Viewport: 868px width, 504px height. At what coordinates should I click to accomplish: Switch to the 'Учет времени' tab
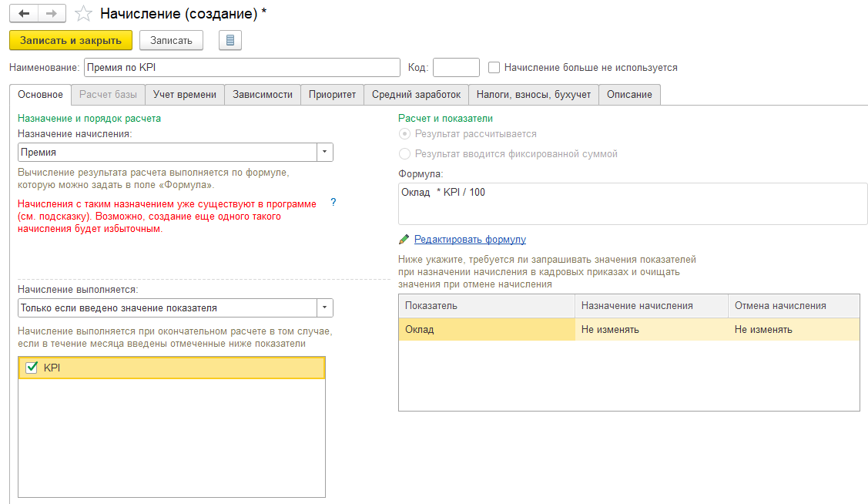point(185,95)
